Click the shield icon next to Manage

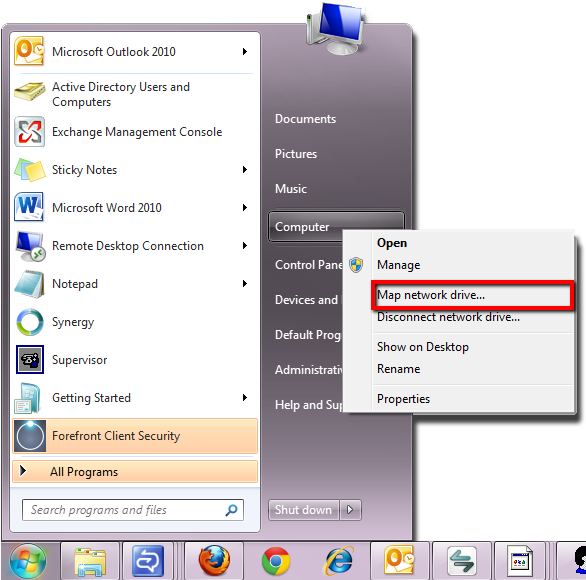tap(356, 265)
